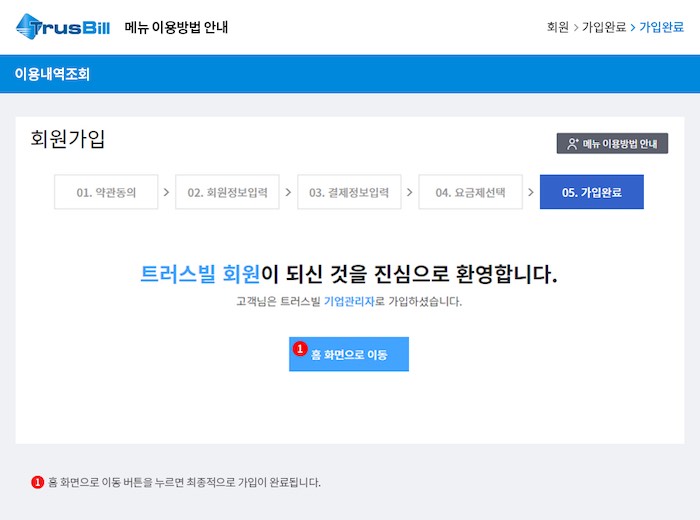The height and width of the screenshot is (520, 700).
Task: Click the chevron after step 04. 요금제선택
Action: (531, 192)
